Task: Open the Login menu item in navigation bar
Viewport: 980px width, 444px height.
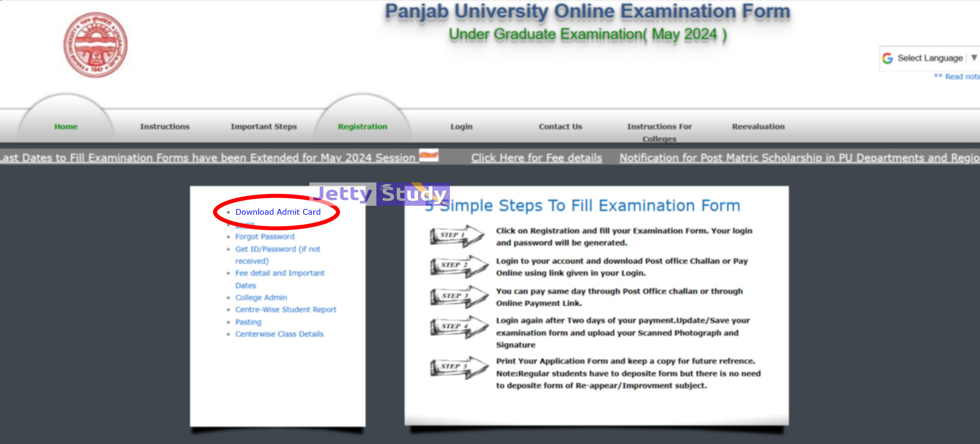Action: (461, 127)
